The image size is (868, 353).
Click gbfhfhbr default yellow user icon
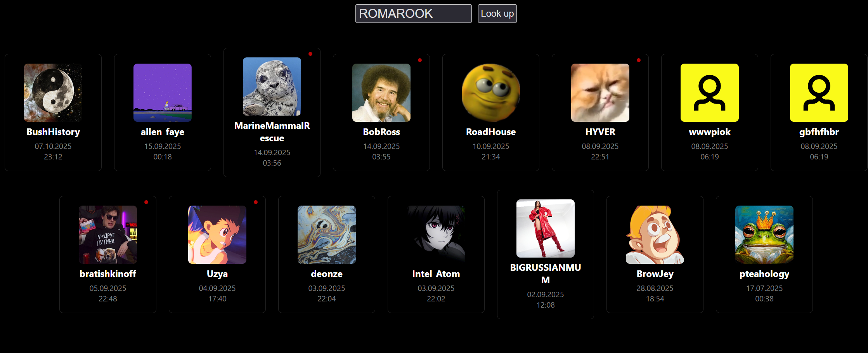819,93
